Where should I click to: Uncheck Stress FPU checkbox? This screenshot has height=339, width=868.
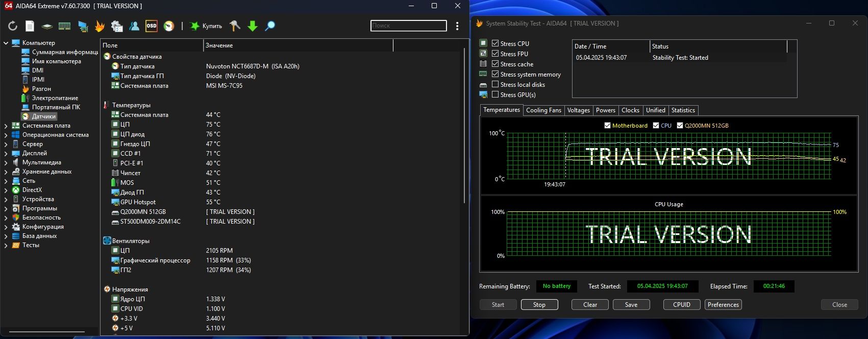(495, 54)
